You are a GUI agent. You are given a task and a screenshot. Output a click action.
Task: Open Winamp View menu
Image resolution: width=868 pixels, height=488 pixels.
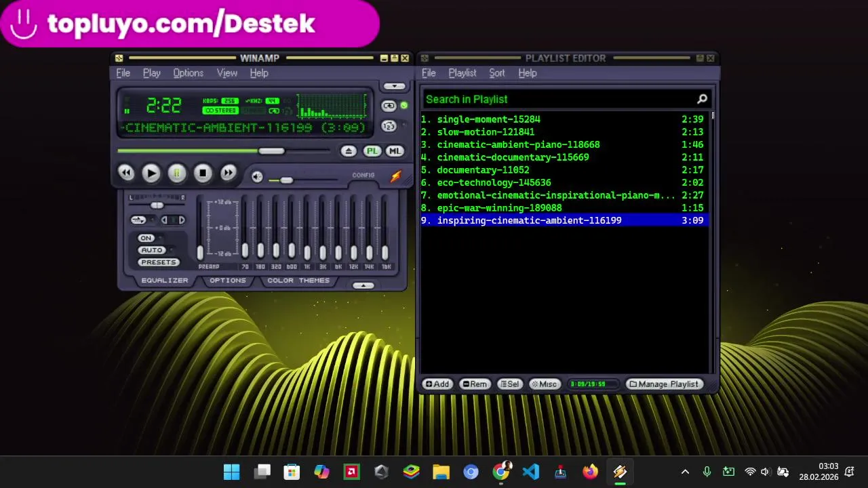click(x=227, y=73)
